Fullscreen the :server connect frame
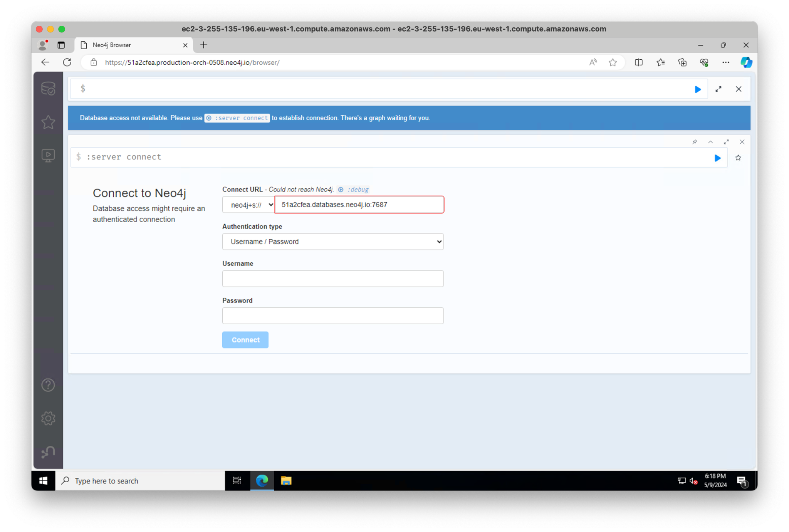This screenshot has height=532, width=789. (x=726, y=142)
